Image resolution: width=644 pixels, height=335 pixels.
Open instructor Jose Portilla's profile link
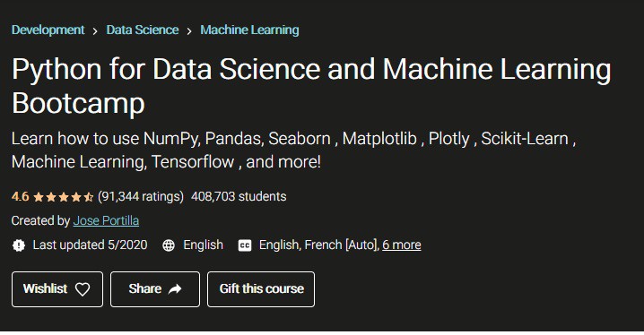pos(106,220)
